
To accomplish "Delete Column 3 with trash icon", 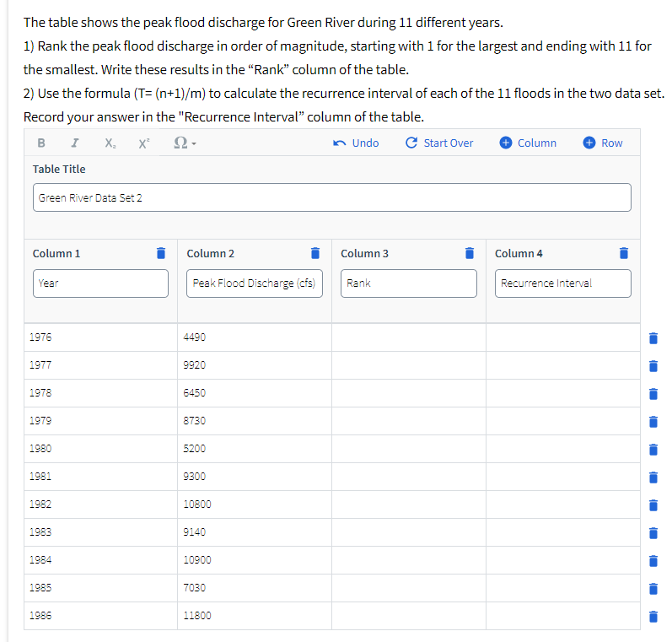I will [x=470, y=253].
